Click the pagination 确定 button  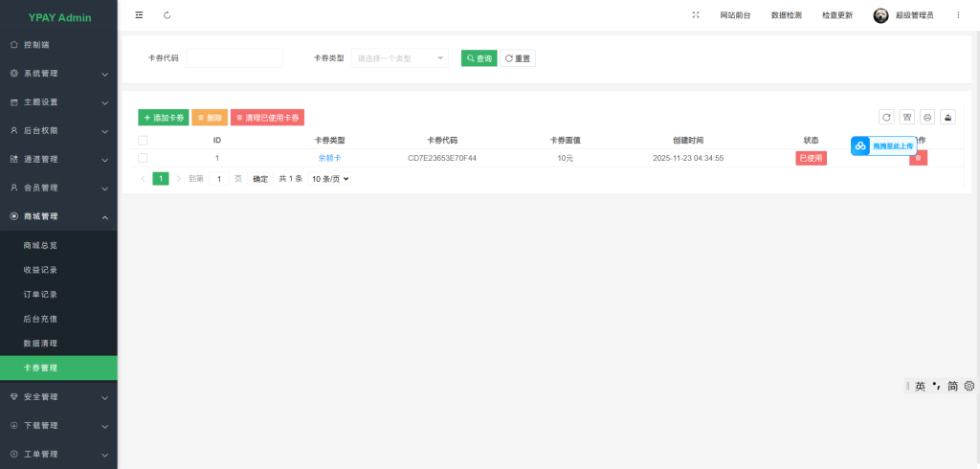pyautogui.click(x=260, y=179)
